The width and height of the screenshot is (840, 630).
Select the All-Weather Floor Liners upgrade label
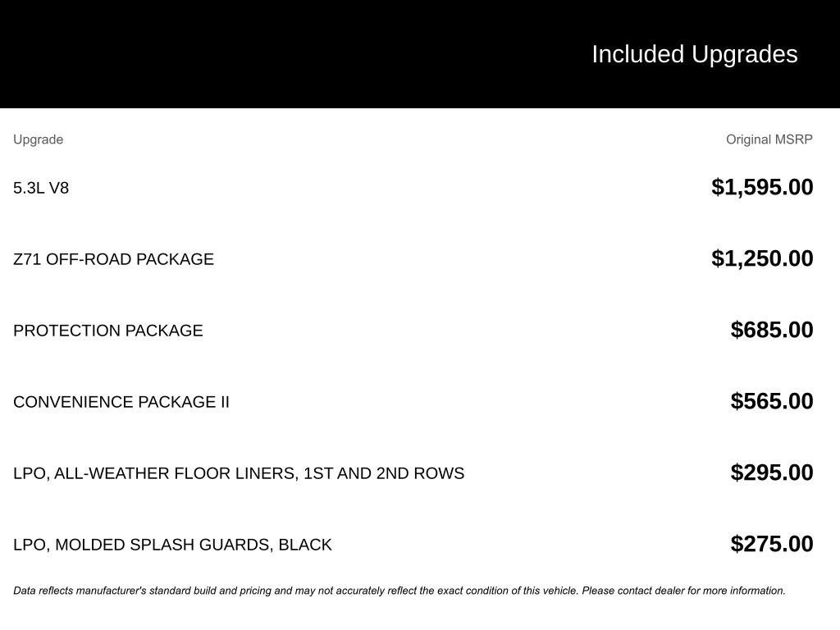click(239, 473)
